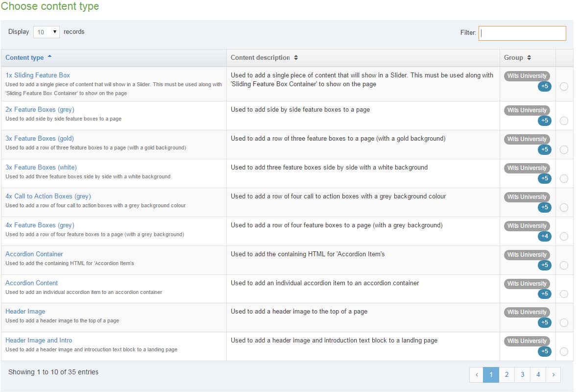The width and height of the screenshot is (578, 392).
Task: Focus the Filter text input field
Action: tap(522, 33)
